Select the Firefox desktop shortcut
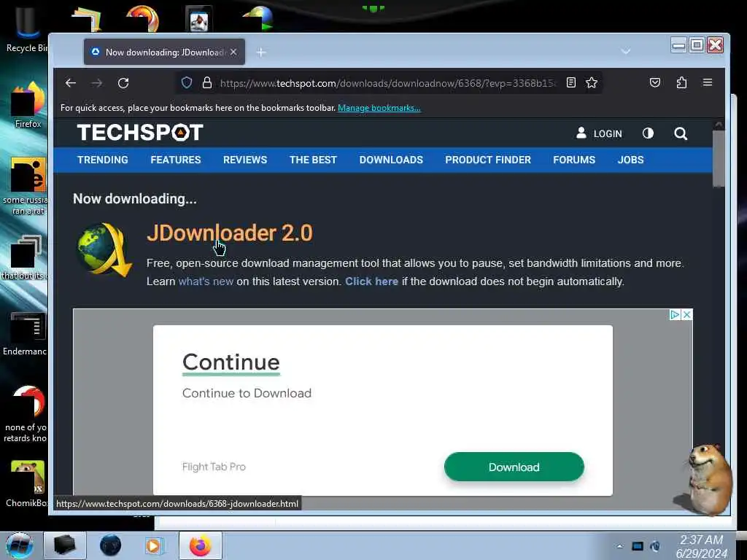 click(x=28, y=105)
